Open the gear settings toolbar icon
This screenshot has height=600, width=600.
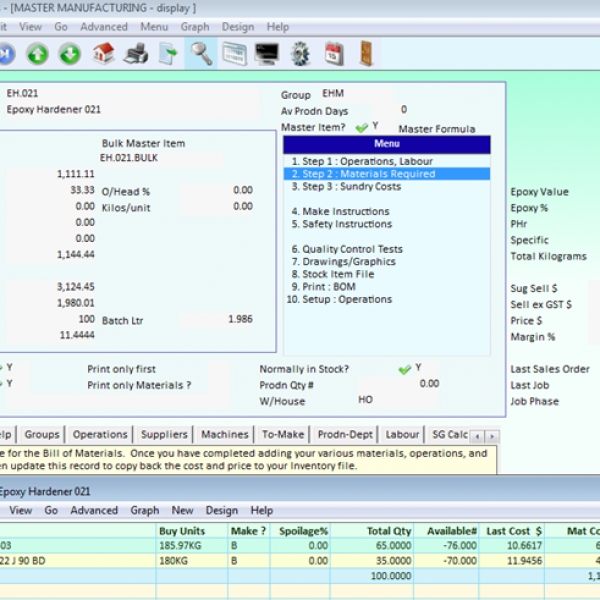tap(300, 54)
